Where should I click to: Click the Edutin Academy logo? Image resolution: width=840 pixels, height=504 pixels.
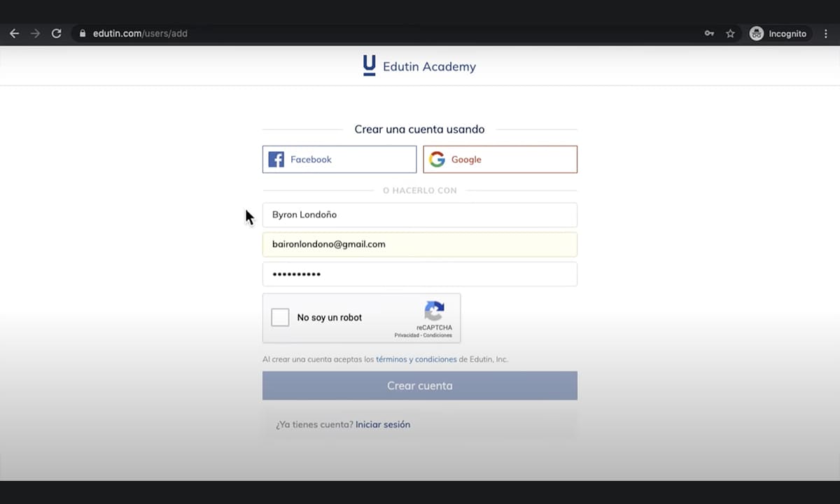coord(369,66)
